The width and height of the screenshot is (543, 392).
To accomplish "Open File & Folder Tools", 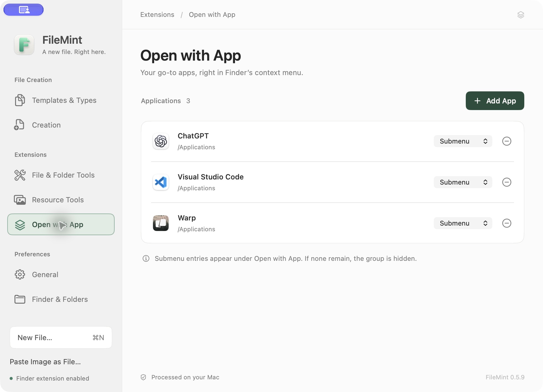I will tap(61, 175).
